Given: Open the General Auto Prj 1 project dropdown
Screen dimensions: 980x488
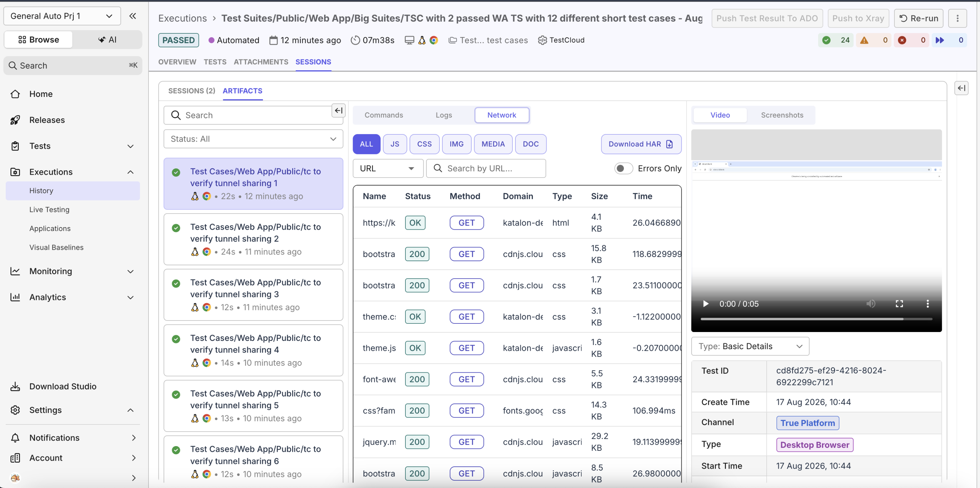Looking at the screenshot, I should tap(62, 16).
